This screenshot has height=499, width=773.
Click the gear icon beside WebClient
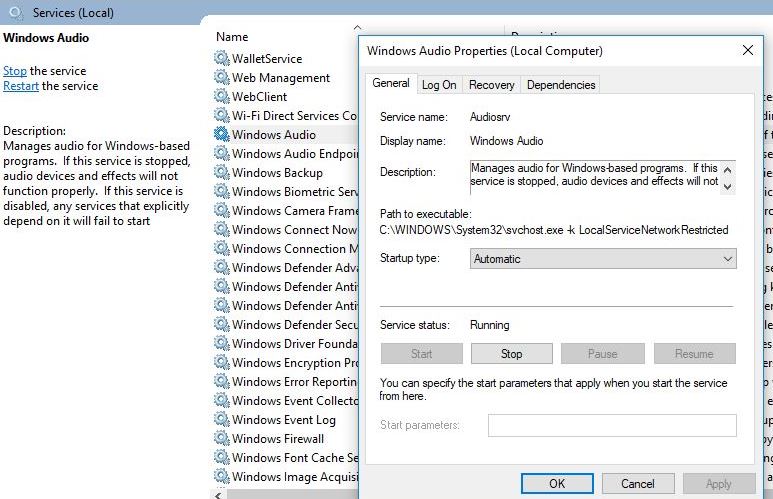222,97
